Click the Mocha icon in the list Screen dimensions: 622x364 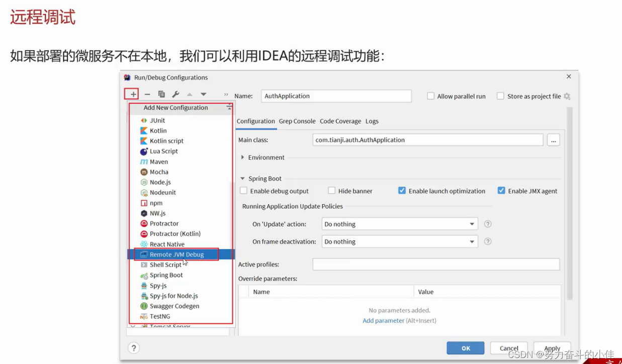pos(144,172)
